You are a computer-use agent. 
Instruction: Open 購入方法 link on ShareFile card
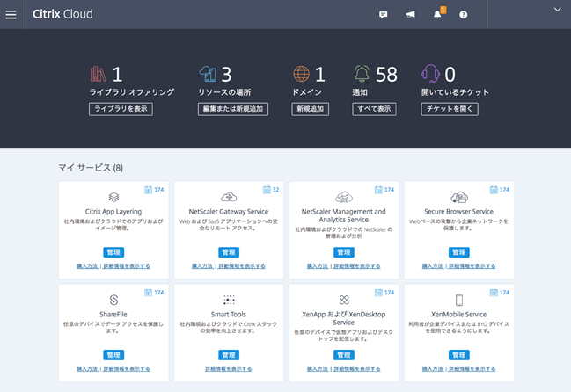click(88, 368)
